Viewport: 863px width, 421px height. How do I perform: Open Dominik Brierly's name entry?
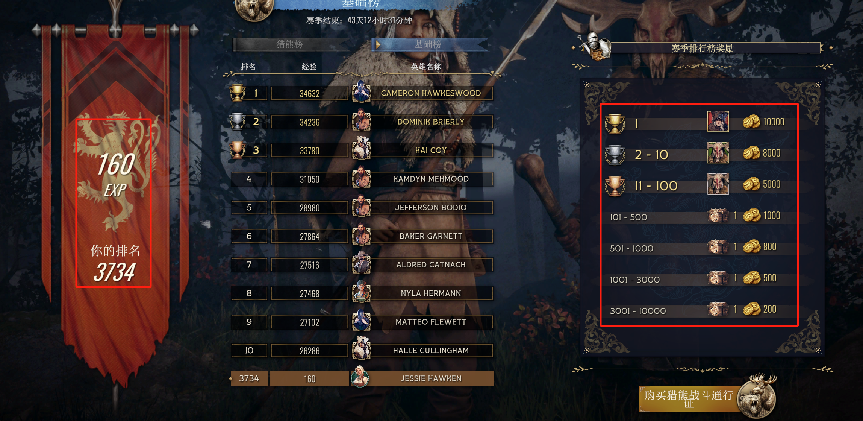(x=431, y=122)
